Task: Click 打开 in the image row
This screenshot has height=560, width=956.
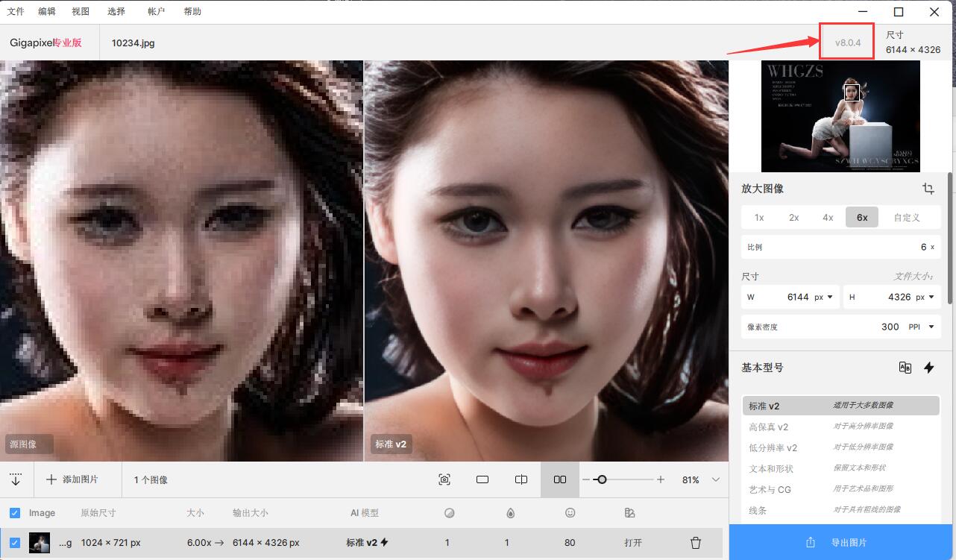Action: (x=633, y=543)
